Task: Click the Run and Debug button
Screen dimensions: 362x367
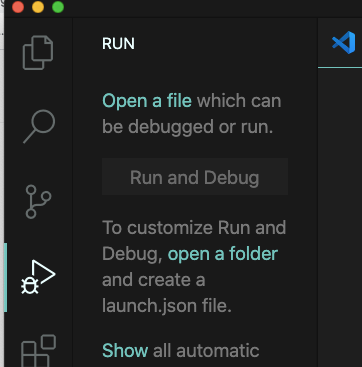Action: (195, 177)
